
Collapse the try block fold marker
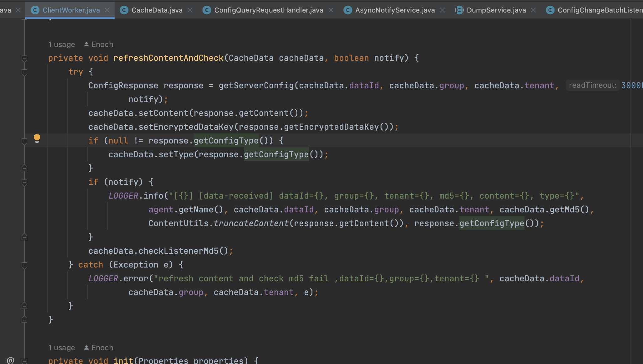(24, 72)
